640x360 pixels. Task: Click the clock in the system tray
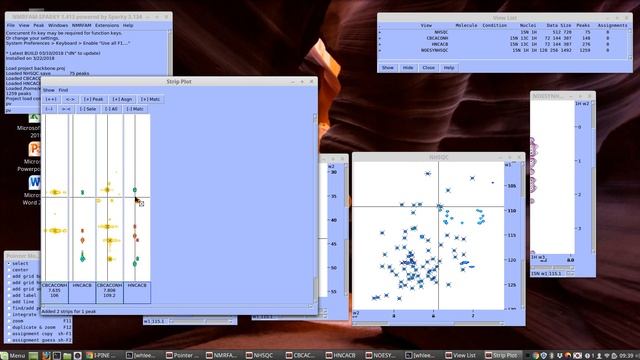tap(627, 356)
